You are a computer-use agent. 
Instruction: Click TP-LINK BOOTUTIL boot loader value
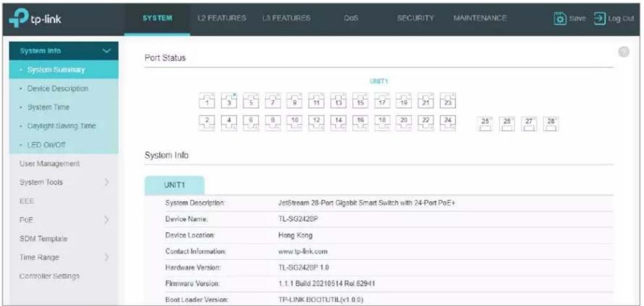[320, 300]
